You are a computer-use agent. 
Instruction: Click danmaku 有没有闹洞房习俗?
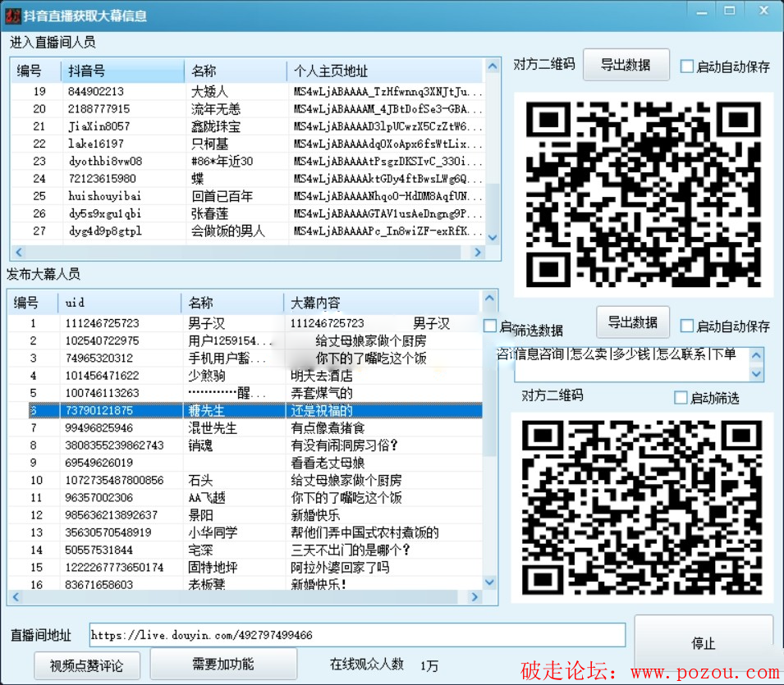click(x=344, y=445)
